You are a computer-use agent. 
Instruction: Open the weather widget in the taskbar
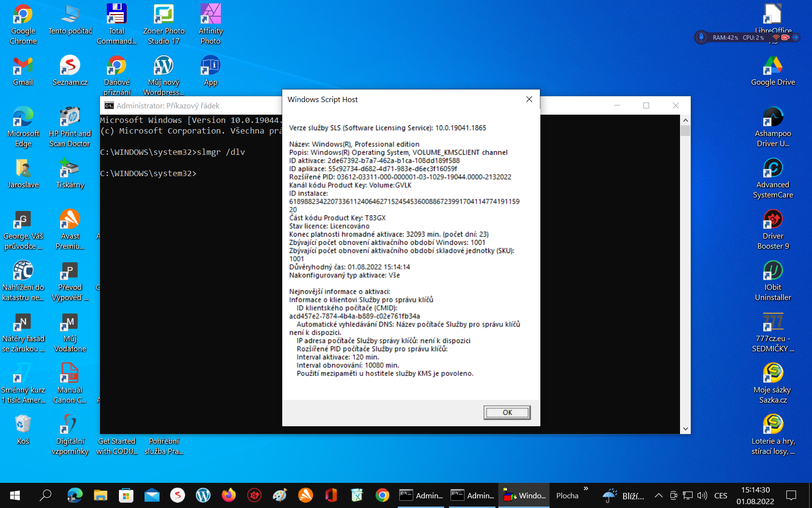623,495
